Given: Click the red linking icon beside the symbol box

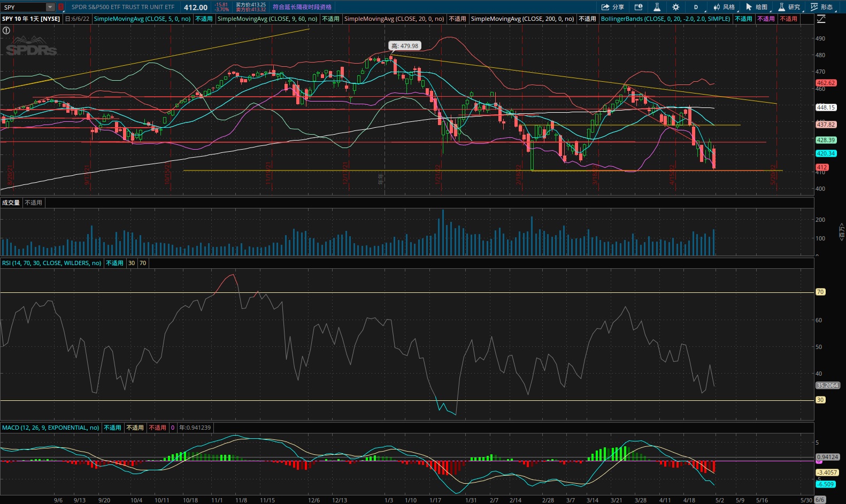Looking at the screenshot, I should 61,7.
